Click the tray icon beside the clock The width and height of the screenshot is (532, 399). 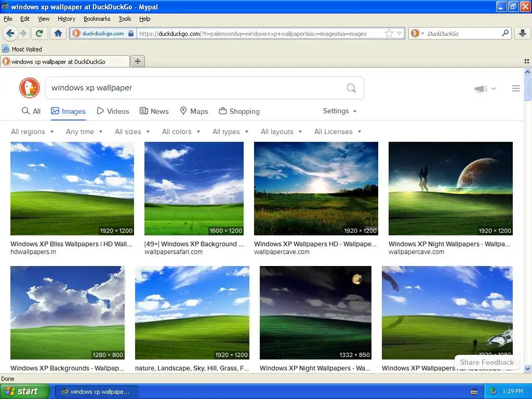point(494,391)
